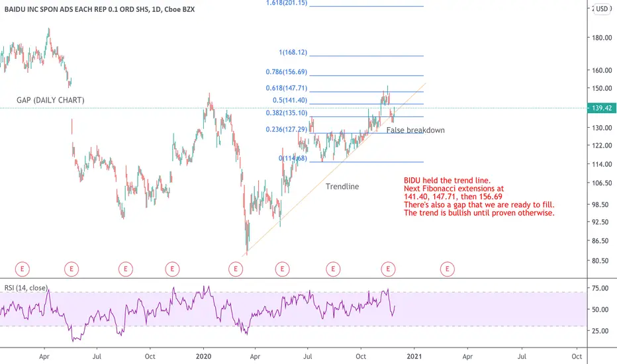Click the 122.00 price axis label
This screenshot has height=364, width=617.
[602, 146]
